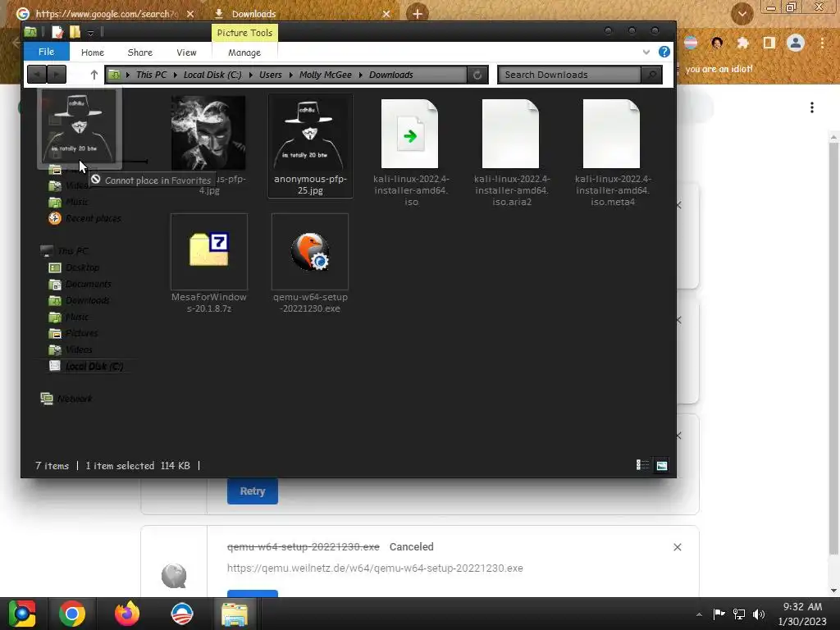
Task: Switch to Downloads Chrome tab
Action: 302,13
